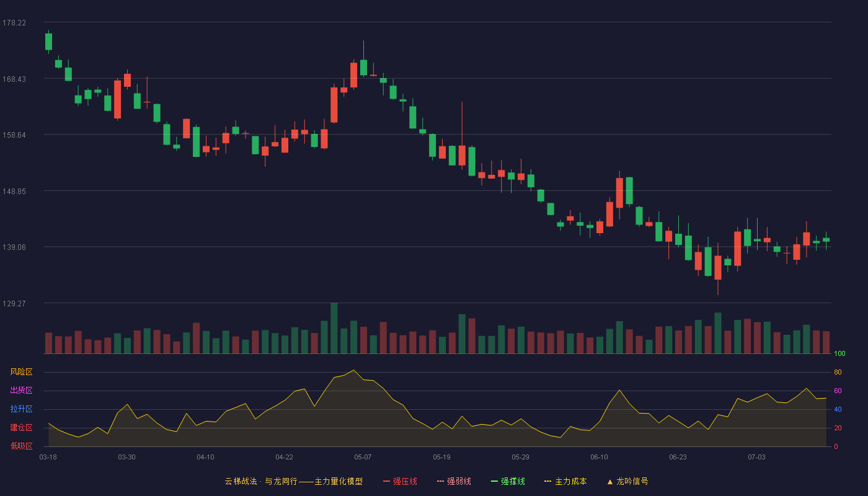The image size is (868, 496).
Task: Toggle the 主力成本 legend item
Action: click(565, 481)
